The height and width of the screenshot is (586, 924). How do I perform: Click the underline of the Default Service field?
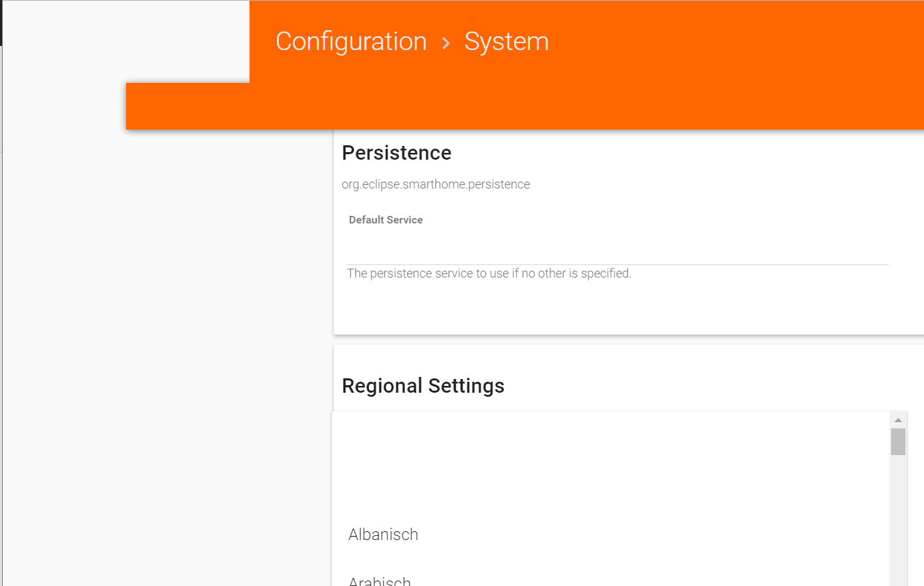[x=617, y=262]
